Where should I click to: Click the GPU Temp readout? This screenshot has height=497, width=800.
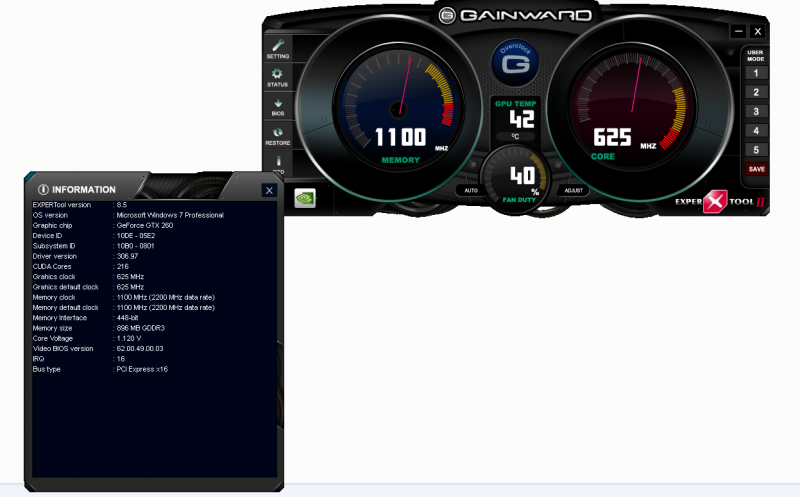click(x=515, y=119)
